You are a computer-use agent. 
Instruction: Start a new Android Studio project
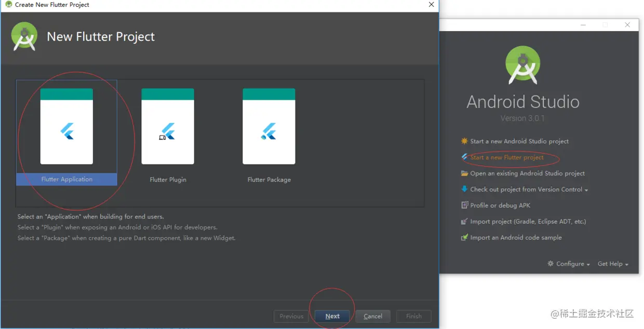[519, 141]
